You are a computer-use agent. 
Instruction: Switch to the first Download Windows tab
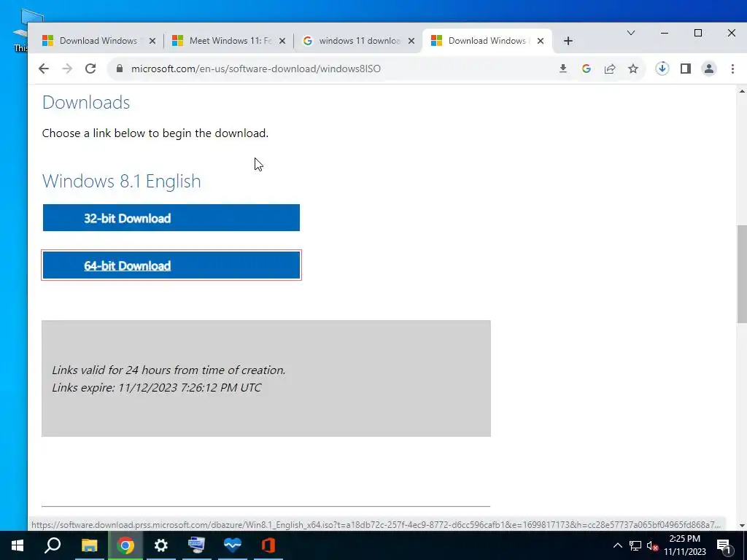tap(98, 41)
